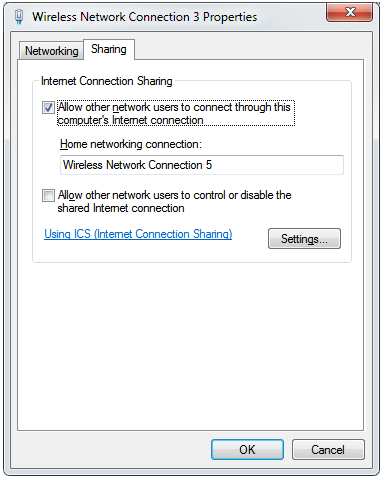Click the network adapter icon in title bar

click(x=19, y=16)
